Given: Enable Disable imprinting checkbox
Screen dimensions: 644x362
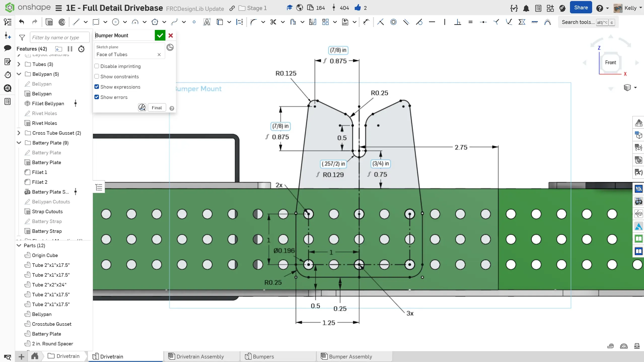Looking at the screenshot, I should tap(97, 66).
